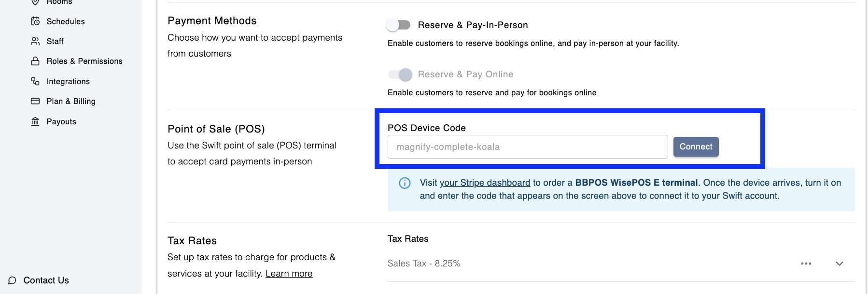Click the Plan & Billing card icon
The image size is (868, 294).
pos(35,102)
